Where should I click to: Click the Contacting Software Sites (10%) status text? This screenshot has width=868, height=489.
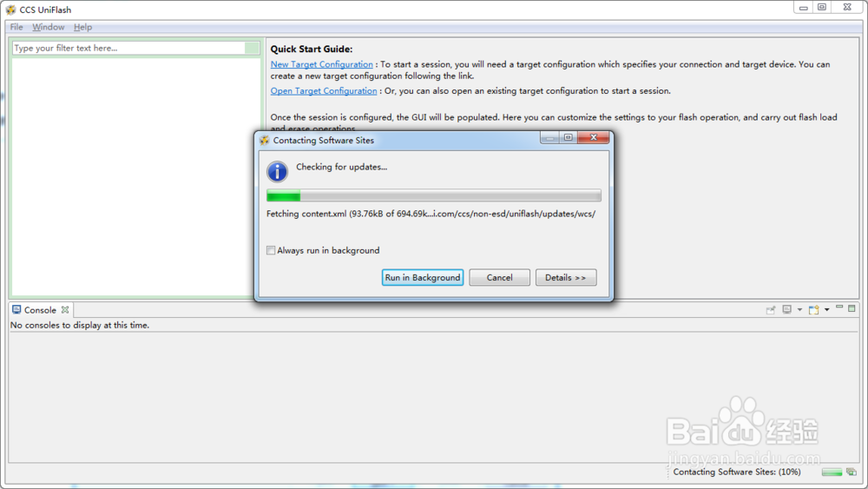pyautogui.click(x=737, y=472)
